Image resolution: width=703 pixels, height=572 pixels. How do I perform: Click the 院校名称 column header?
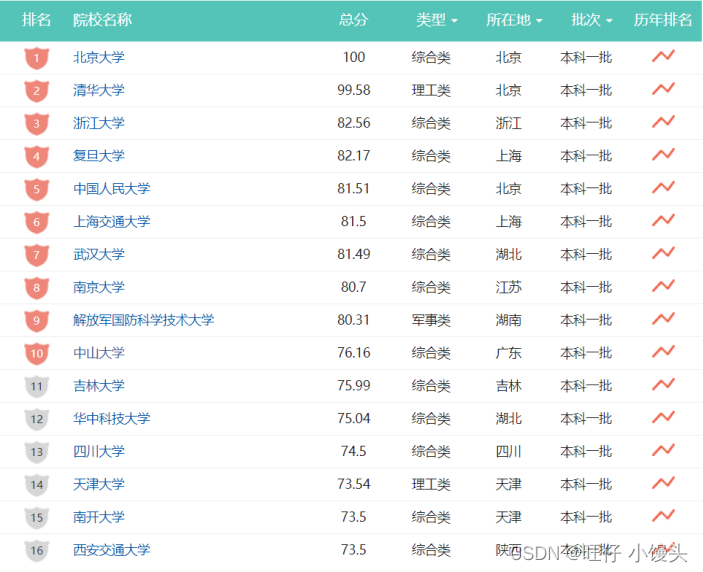point(102,20)
